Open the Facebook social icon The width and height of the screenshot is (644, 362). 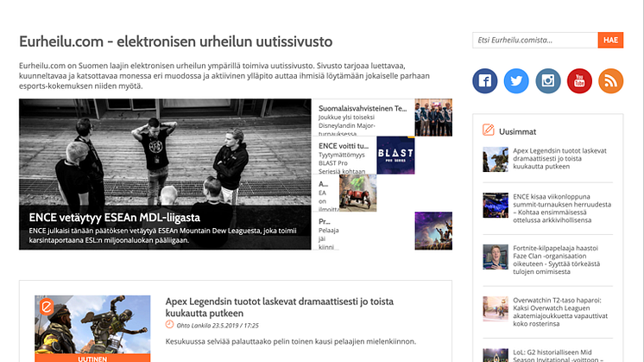pyautogui.click(x=485, y=81)
